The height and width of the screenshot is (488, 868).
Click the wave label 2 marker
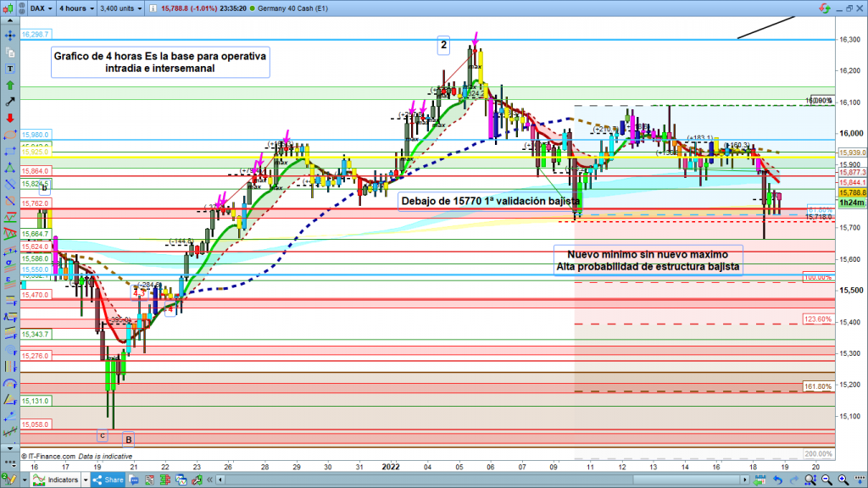tap(442, 45)
